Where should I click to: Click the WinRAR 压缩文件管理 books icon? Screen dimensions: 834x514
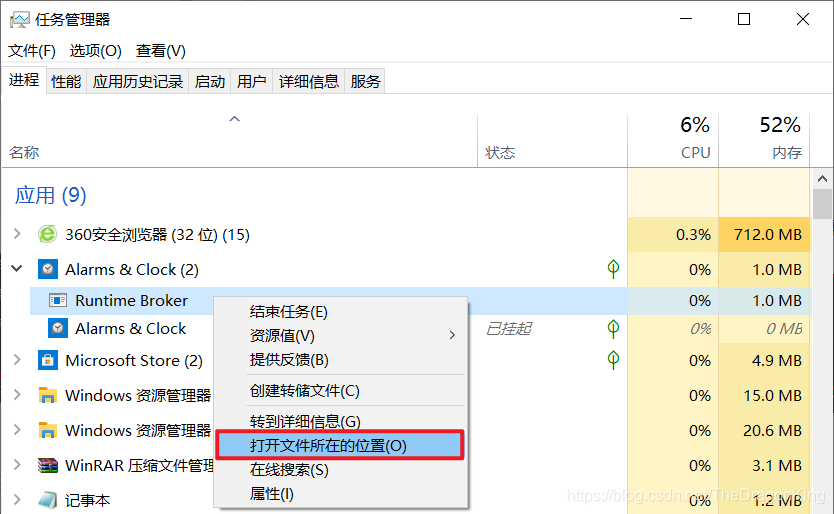tap(47, 466)
